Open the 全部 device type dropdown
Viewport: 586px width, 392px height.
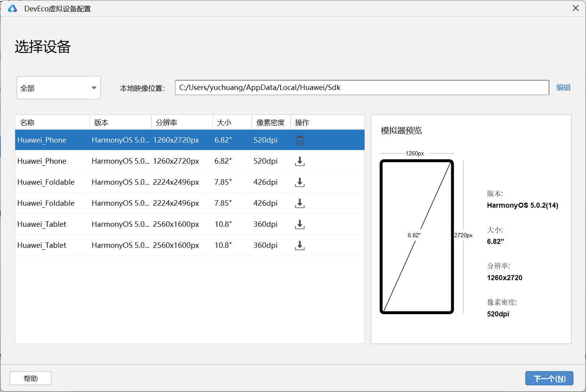[x=58, y=88]
